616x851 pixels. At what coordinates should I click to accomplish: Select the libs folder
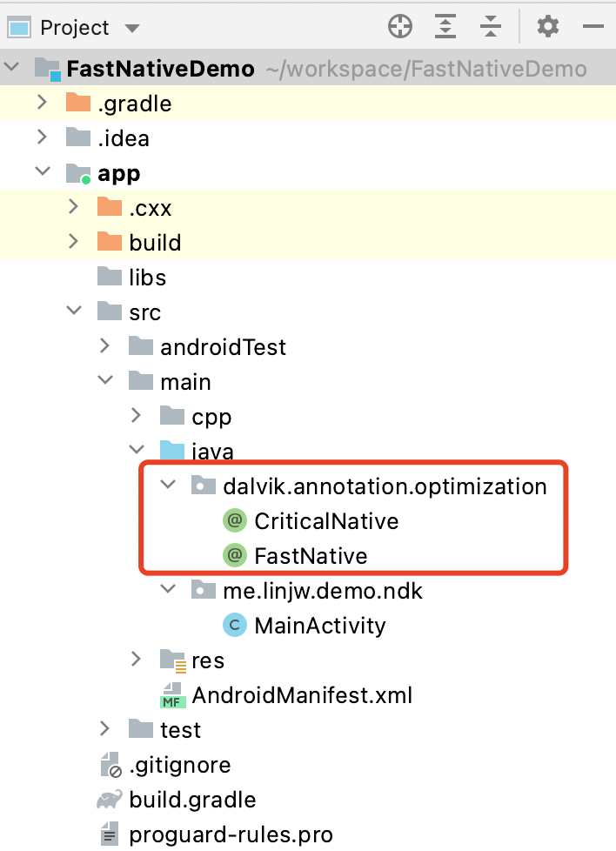click(x=147, y=278)
